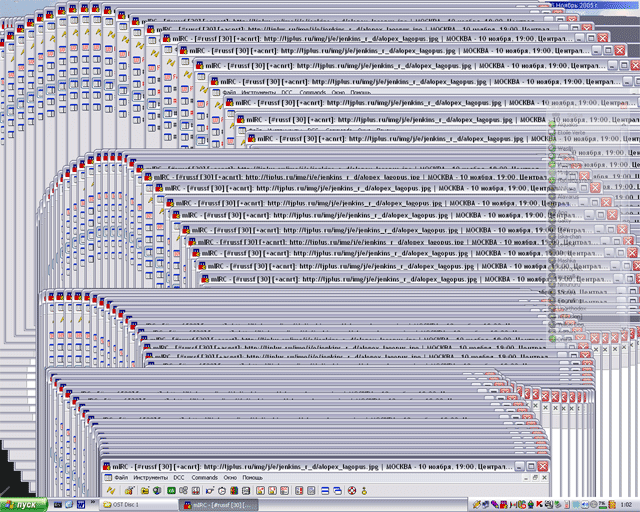The height and width of the screenshot is (512, 640).
Task: Click the Пуск start button
Action: pyautogui.click(x=24, y=505)
